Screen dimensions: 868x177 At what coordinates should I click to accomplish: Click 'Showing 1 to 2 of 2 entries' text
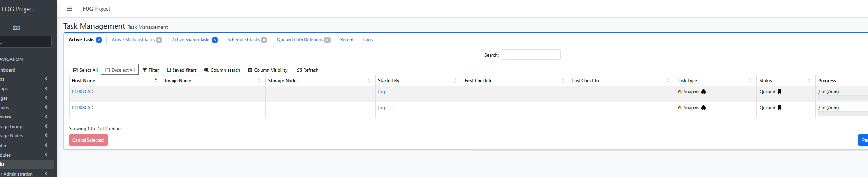coord(96,129)
